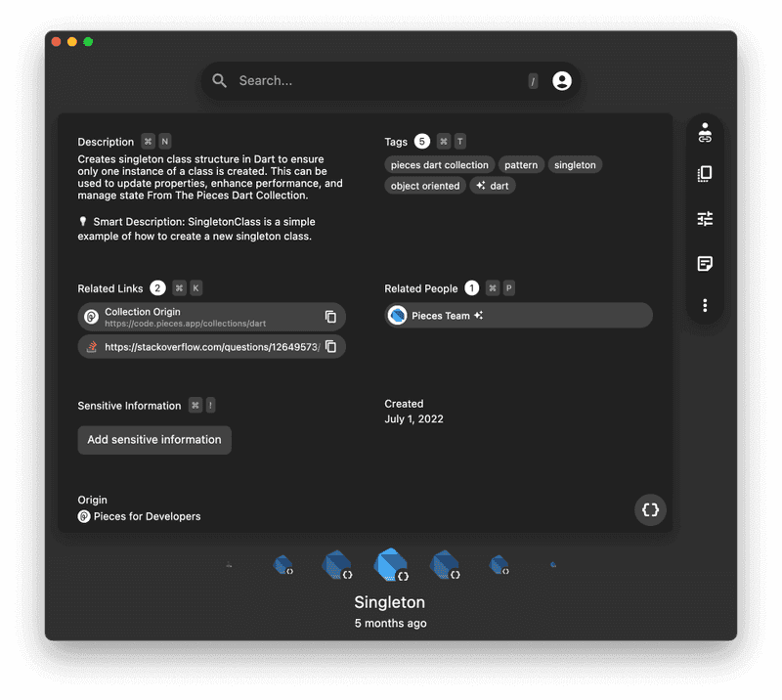Open the user account profile icon

point(561,80)
